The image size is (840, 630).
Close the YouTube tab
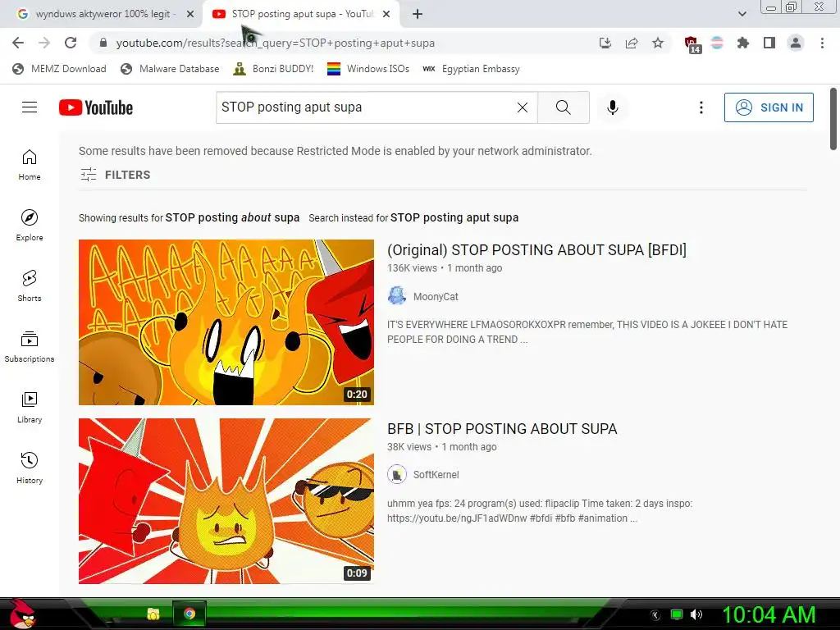coord(386,15)
